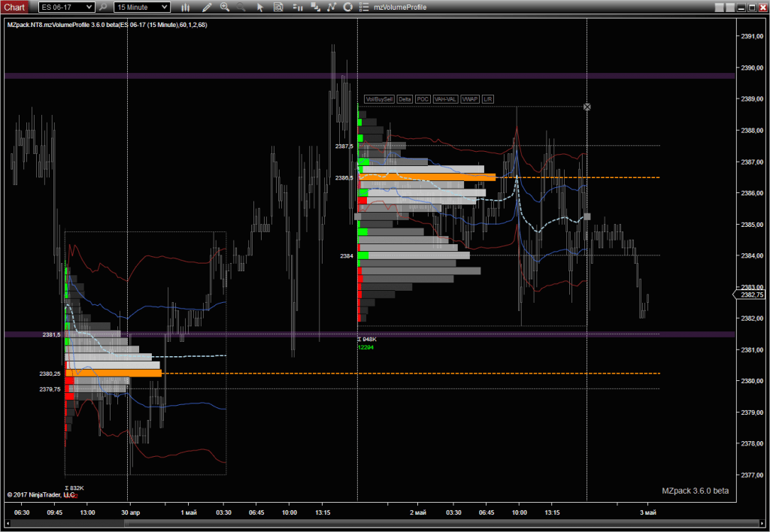
Task: Click the zoom in magnifier icon
Action: 225,7
